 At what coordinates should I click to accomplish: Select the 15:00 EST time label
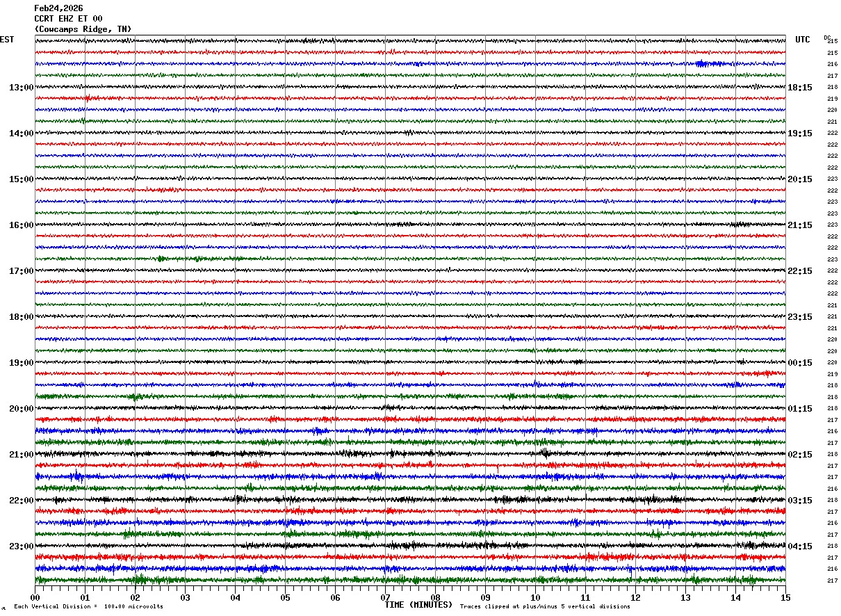coord(21,179)
